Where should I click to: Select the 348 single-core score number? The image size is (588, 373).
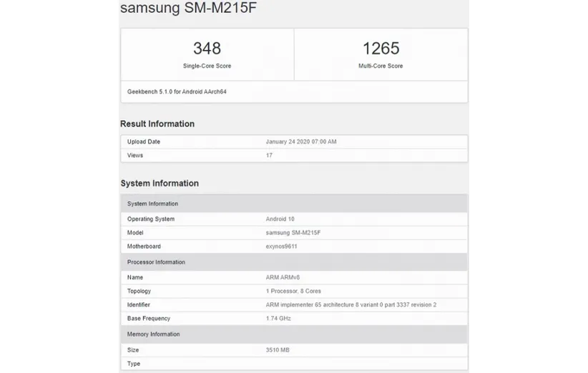[x=207, y=48]
